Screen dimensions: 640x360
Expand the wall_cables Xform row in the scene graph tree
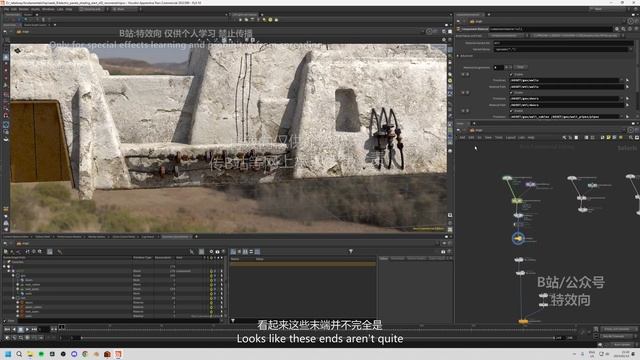coord(18,284)
